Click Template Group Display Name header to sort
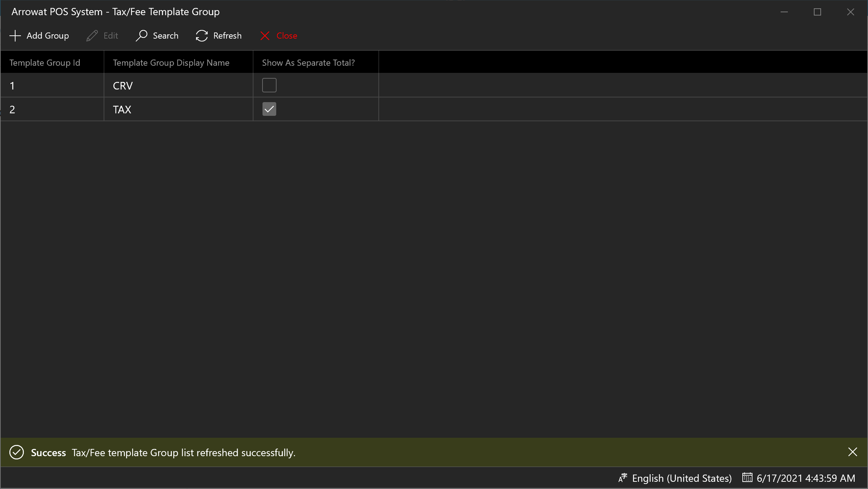Screen dimensions: 868x489 (x=171, y=62)
